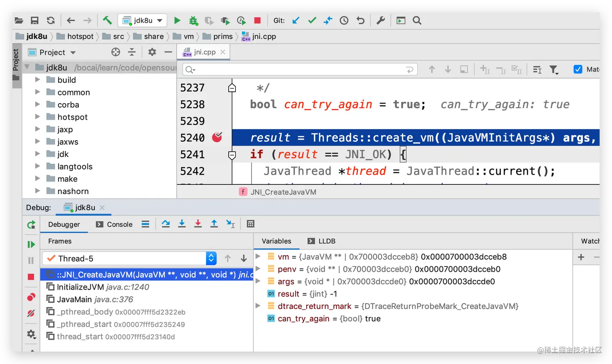612x364 pixels.
Task: Click the Step Over debugger icon
Action: pyautogui.click(x=166, y=224)
